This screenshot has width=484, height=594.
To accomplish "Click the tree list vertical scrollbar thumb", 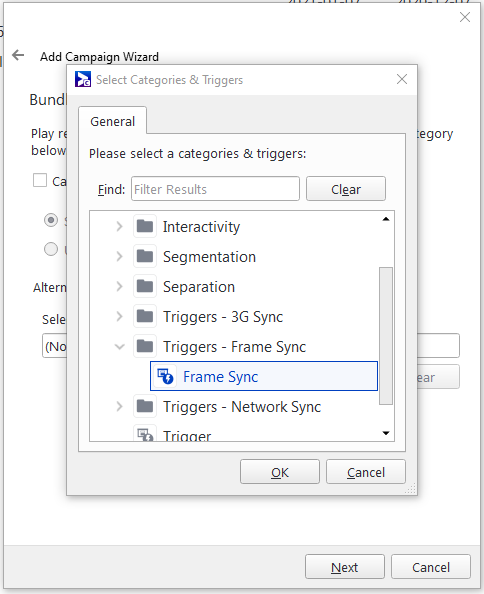I will tap(386, 336).
